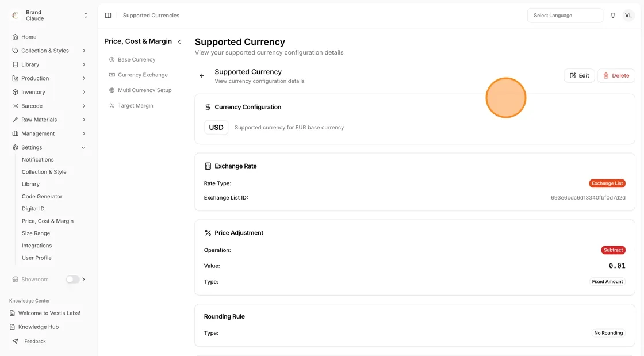Click the No Rounding badge
This screenshot has width=644, height=356.
(608, 333)
